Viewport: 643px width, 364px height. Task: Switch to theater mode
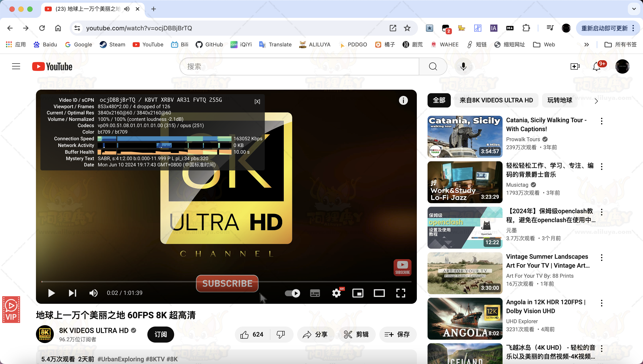pyautogui.click(x=379, y=293)
